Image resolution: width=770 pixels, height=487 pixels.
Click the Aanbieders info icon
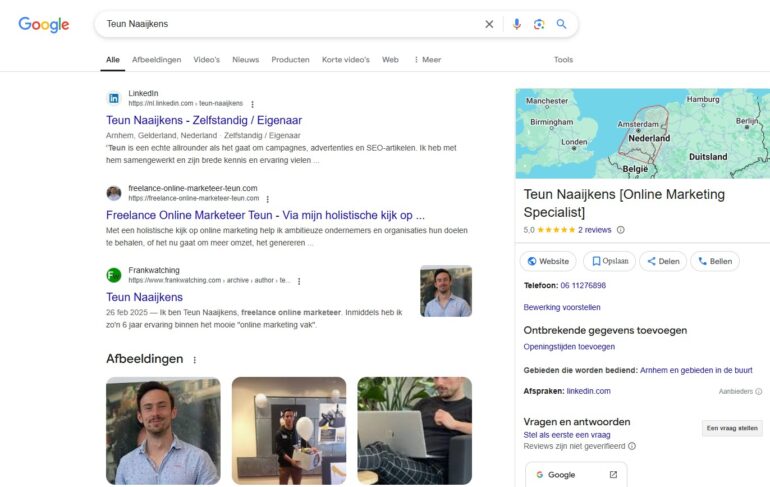point(759,391)
